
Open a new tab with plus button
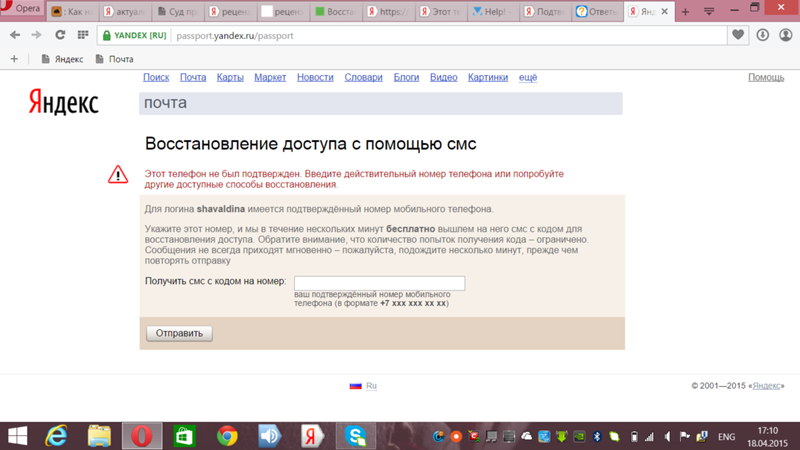(685, 12)
